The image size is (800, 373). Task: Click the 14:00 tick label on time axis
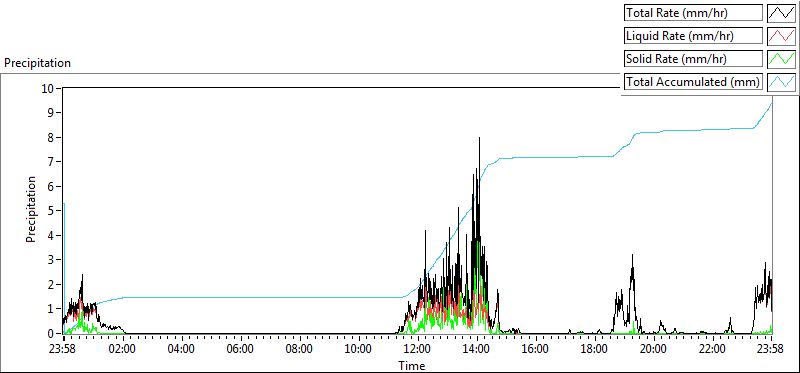click(x=477, y=350)
